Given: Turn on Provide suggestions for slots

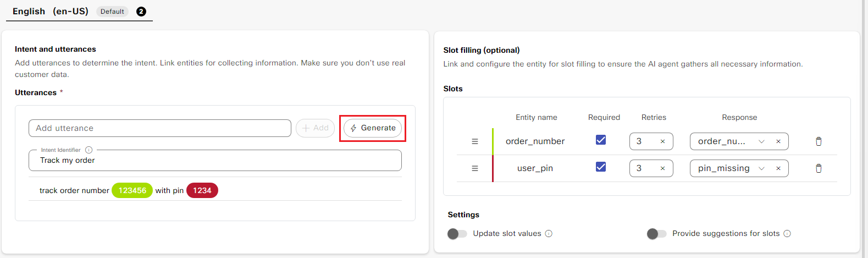Looking at the screenshot, I should pyautogui.click(x=656, y=234).
